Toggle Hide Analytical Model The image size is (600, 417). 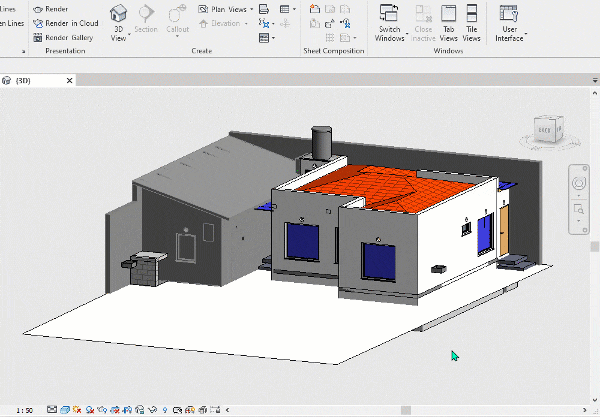(190, 410)
